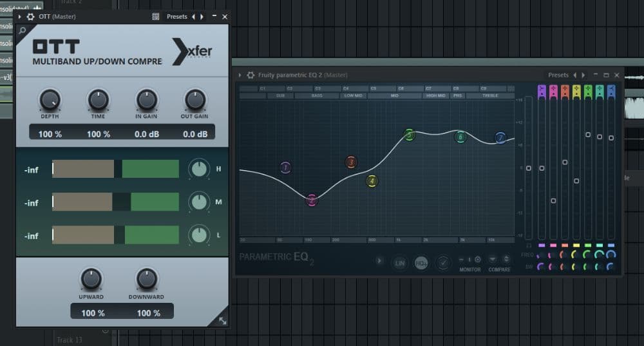Screen dimensions: 644x346
Task: Click the cyan band 6 frequency knob
Action: (x=599, y=255)
